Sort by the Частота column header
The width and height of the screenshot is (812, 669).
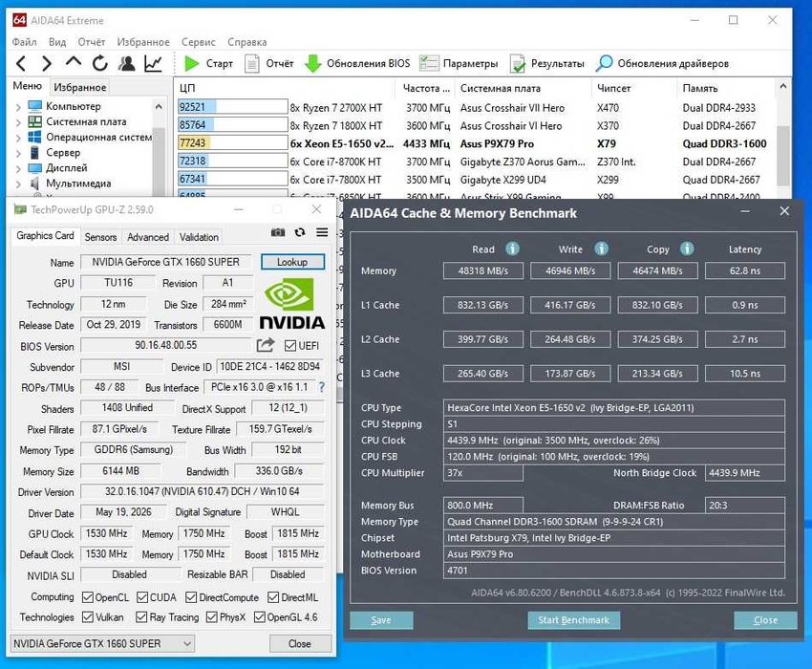pos(426,88)
